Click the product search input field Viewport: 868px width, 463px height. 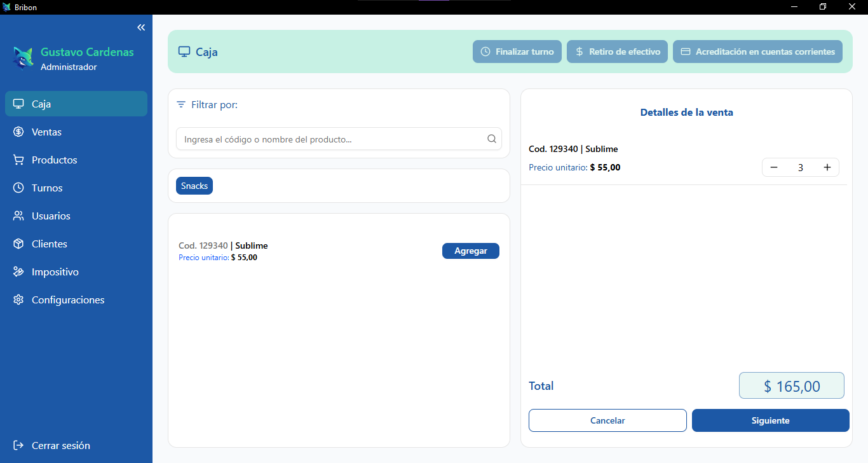330,139
